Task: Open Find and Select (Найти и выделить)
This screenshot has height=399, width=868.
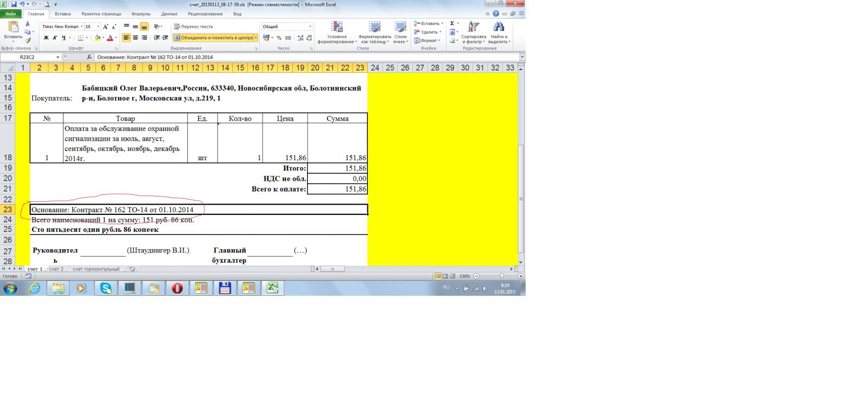Action: pyautogui.click(x=499, y=33)
